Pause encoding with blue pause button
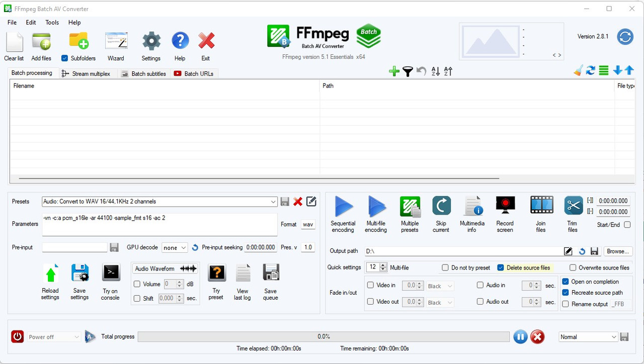The width and height of the screenshot is (644, 364). click(520, 337)
